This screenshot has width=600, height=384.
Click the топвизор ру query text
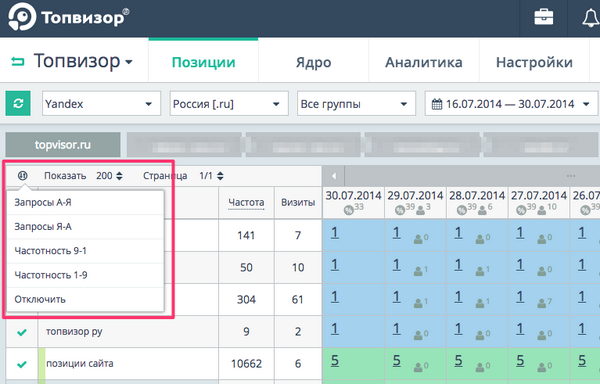coord(74,332)
